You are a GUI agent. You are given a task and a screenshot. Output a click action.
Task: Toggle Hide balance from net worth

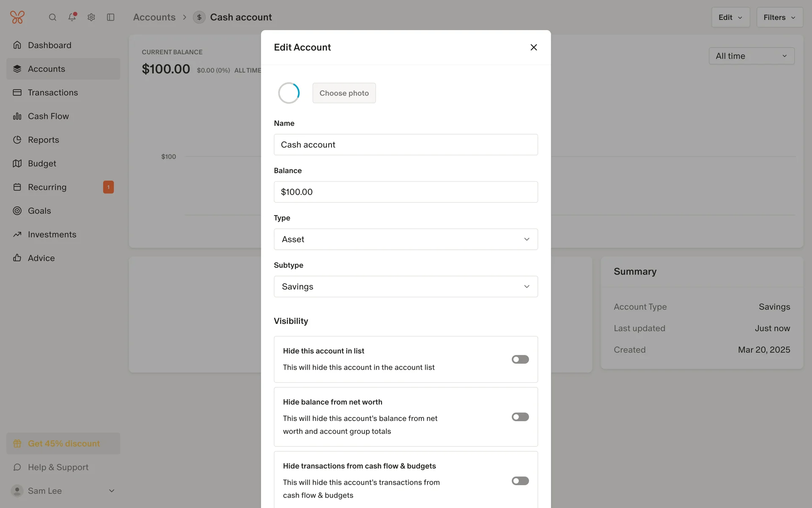point(520,417)
